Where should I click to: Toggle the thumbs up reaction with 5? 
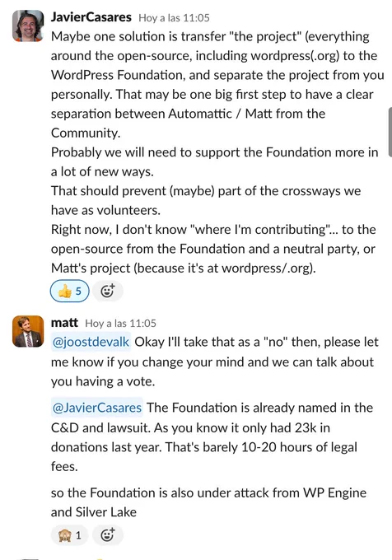70,291
